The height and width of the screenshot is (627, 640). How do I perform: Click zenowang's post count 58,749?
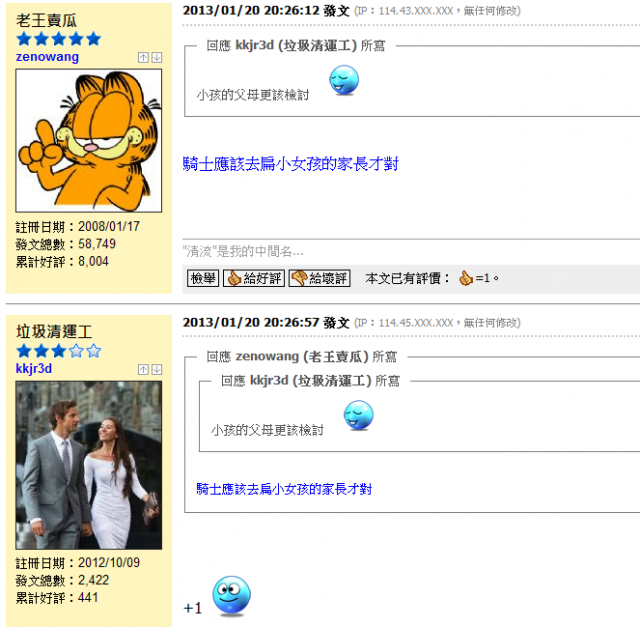pyautogui.click(x=97, y=244)
